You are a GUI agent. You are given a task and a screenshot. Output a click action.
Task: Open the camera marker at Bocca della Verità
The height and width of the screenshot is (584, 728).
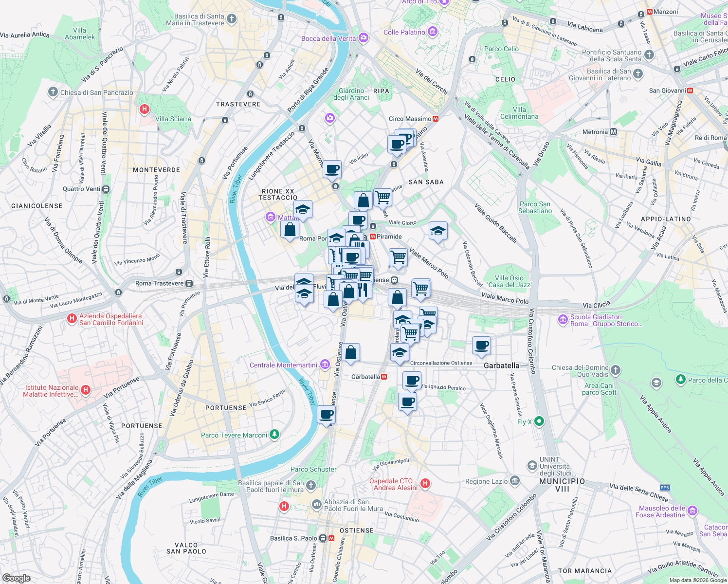363,37
